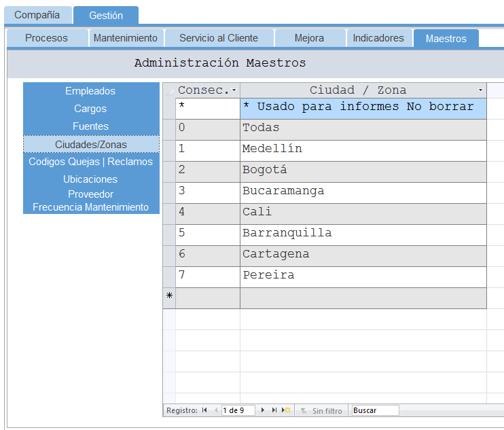504x430 pixels.
Task: Open the Frecuencia Mantenimiento option
Action: (90, 207)
